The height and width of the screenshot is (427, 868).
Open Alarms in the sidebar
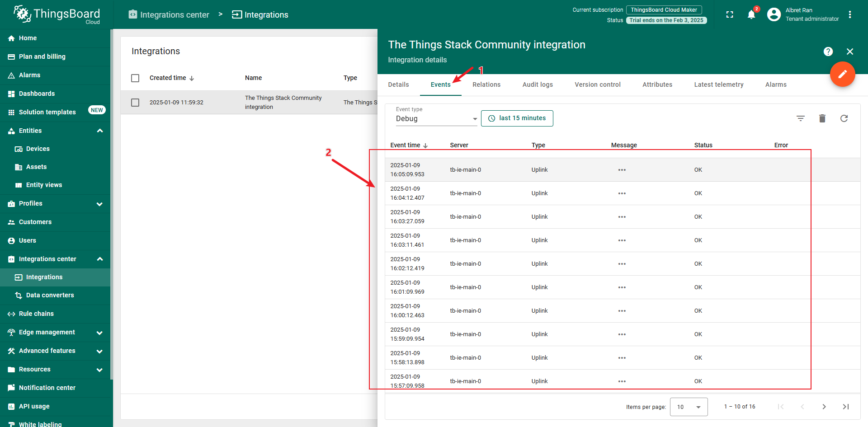coord(55,75)
